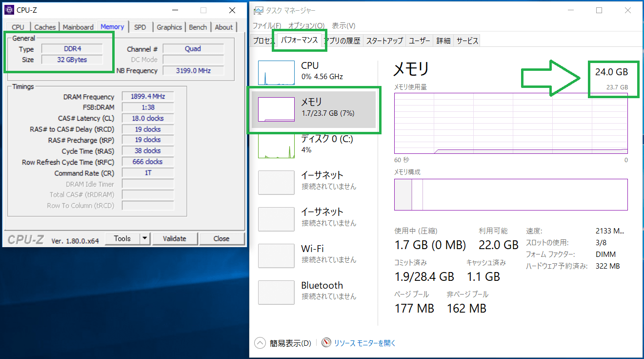The width and height of the screenshot is (644, 359).
Task: Select the メモリ 1.7/23.7 GB item
Action: 314,110
